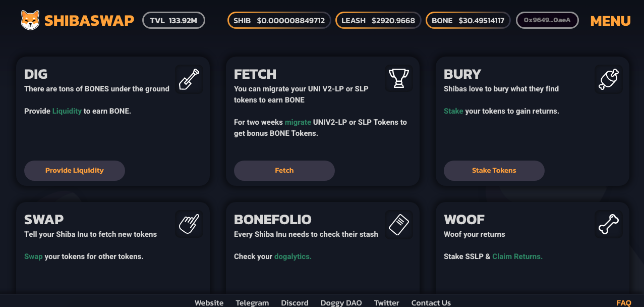Click "Tell your Shiba Inu to fetch new tokens"
Screen dimensions: 644x307
[91, 234]
